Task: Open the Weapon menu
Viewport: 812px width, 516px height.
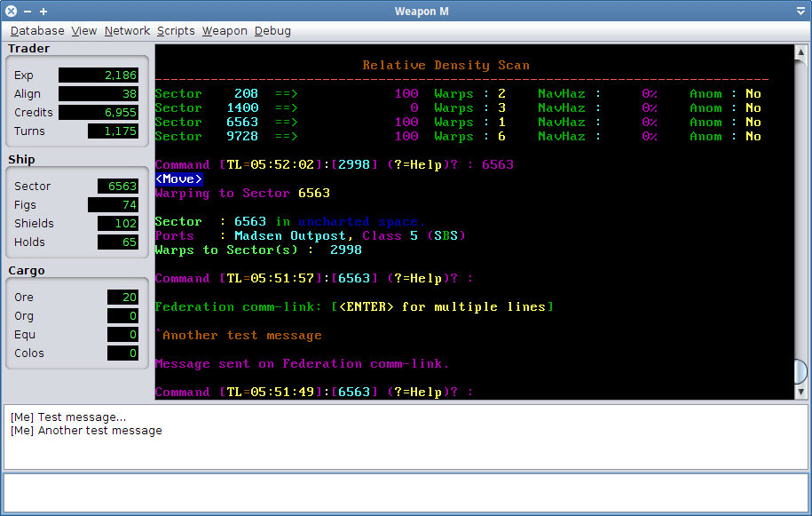Action: click(x=225, y=31)
